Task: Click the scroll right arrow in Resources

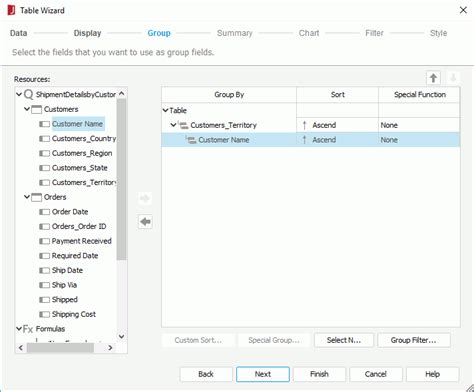Action: tap(110, 348)
